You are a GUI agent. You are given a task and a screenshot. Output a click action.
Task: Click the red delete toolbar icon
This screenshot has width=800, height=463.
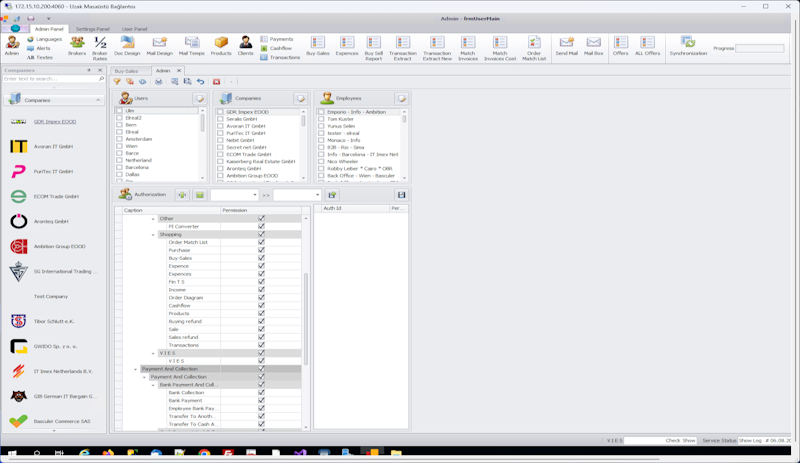coord(216,82)
